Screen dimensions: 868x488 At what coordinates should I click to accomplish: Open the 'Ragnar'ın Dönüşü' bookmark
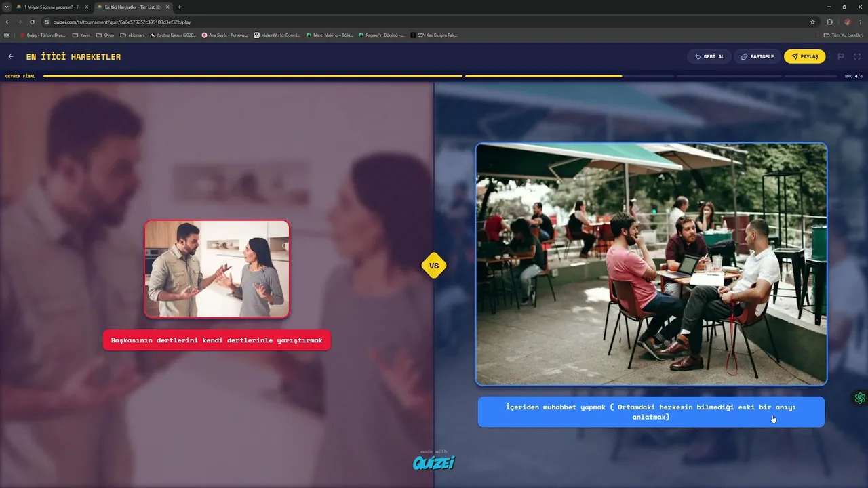[381, 35]
